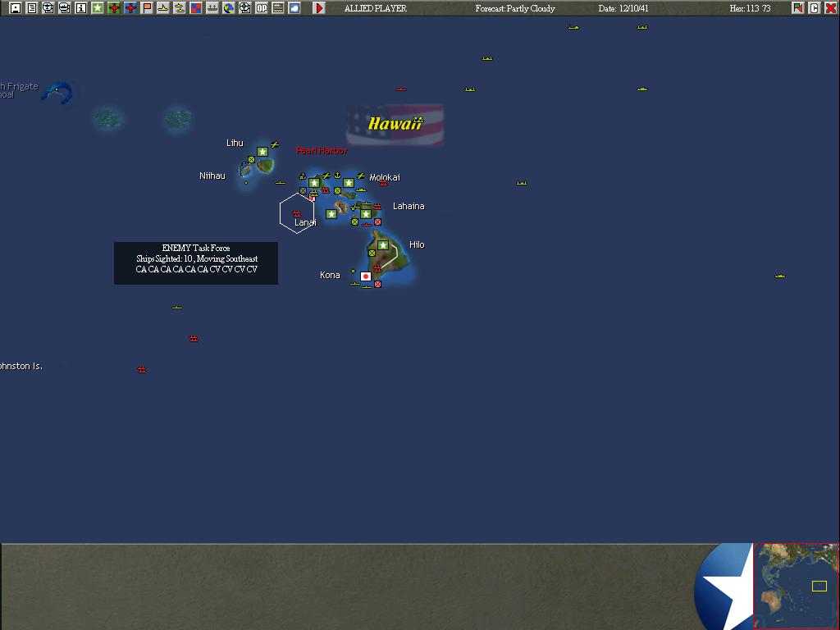Click the double yellow ships toolbar icon
The height and width of the screenshot is (630, 840).
(180, 8)
